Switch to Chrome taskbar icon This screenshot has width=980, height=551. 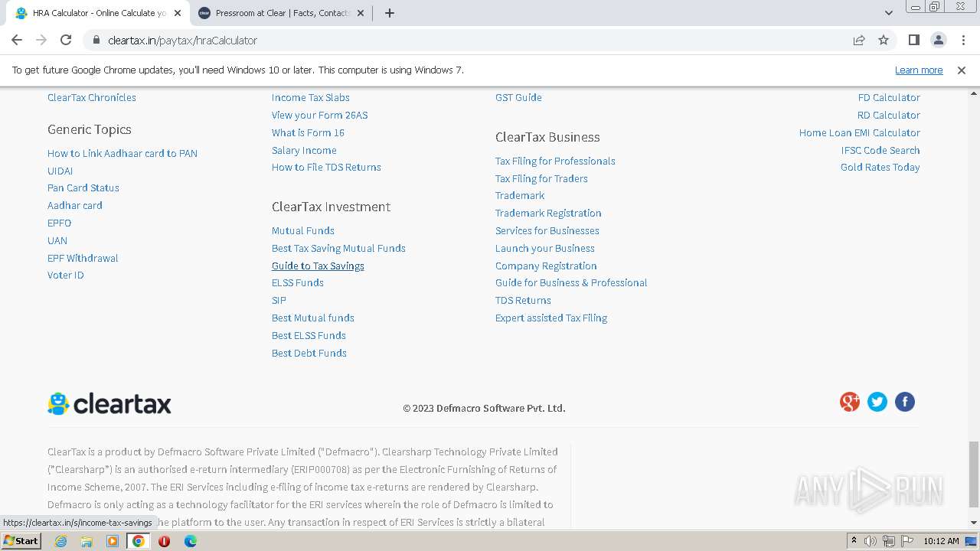(x=139, y=541)
